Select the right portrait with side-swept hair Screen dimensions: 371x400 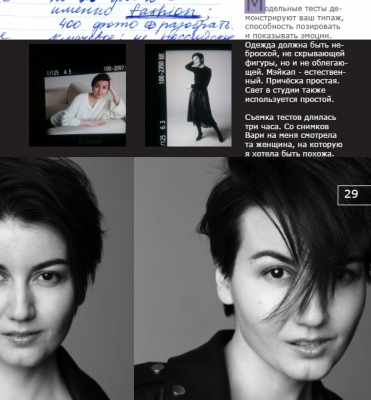pyautogui.click(x=253, y=279)
